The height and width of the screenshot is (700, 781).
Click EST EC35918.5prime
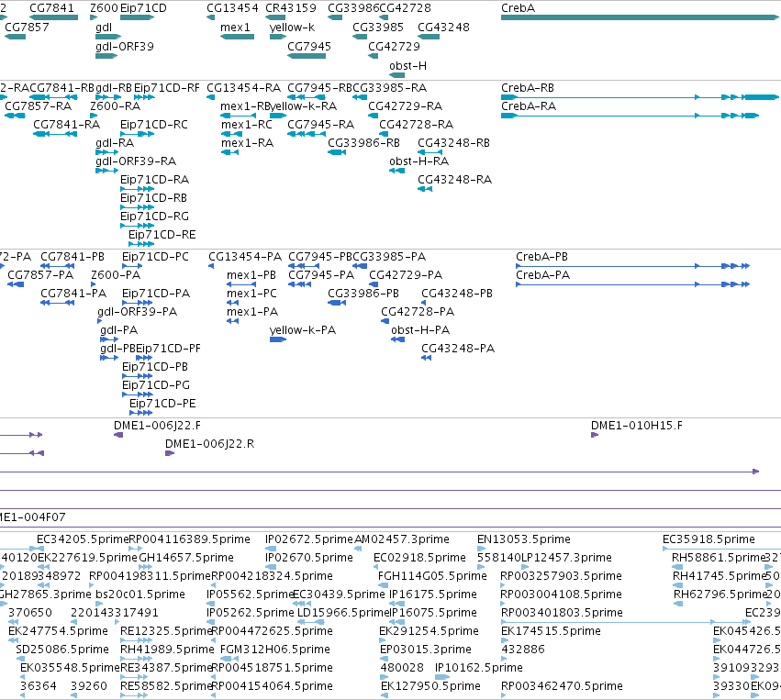point(708,539)
